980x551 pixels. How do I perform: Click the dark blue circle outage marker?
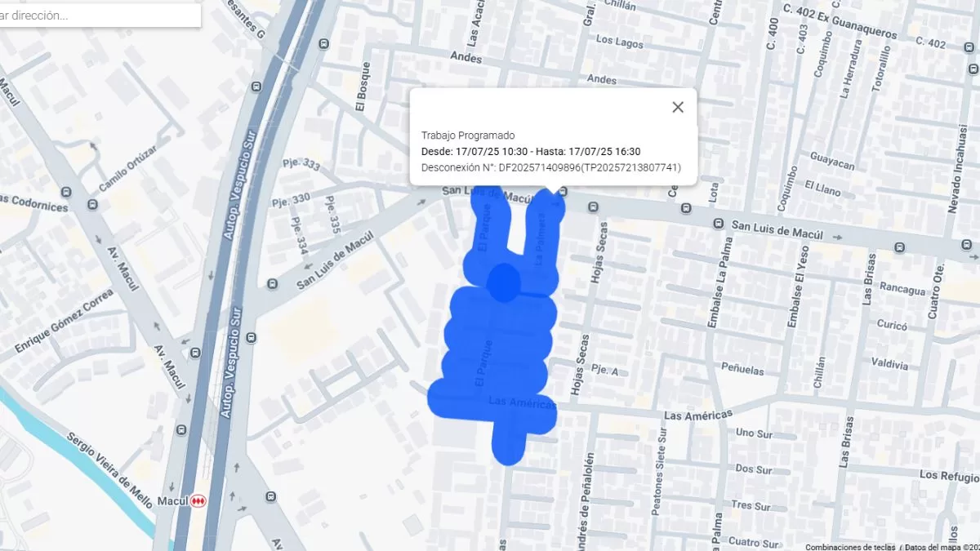click(x=504, y=282)
